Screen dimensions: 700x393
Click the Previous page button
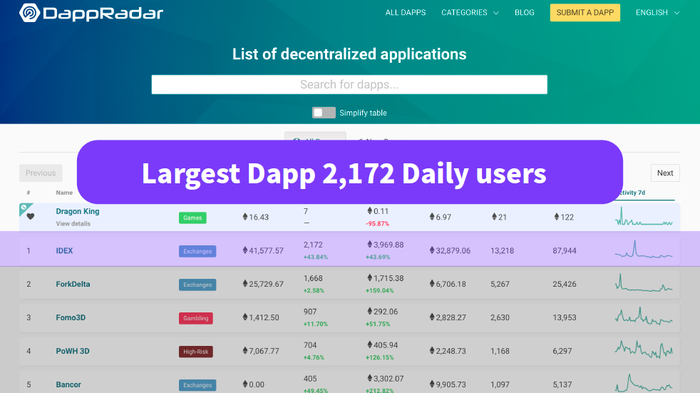41,173
